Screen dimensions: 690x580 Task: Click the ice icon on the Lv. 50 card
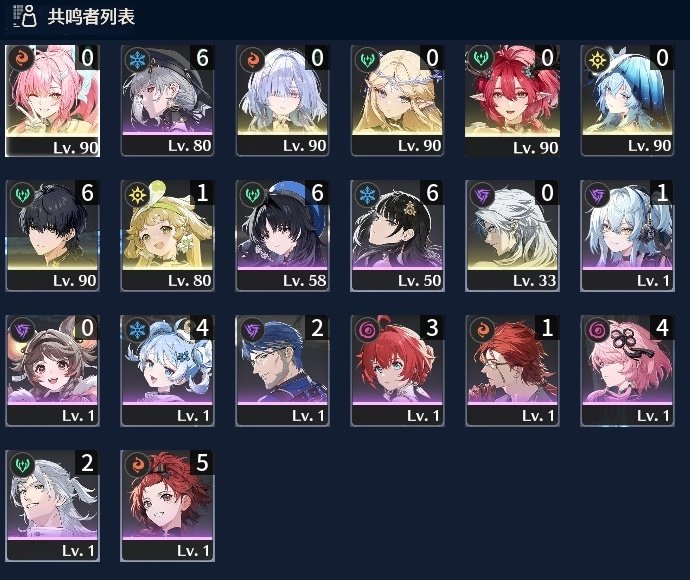367,195
